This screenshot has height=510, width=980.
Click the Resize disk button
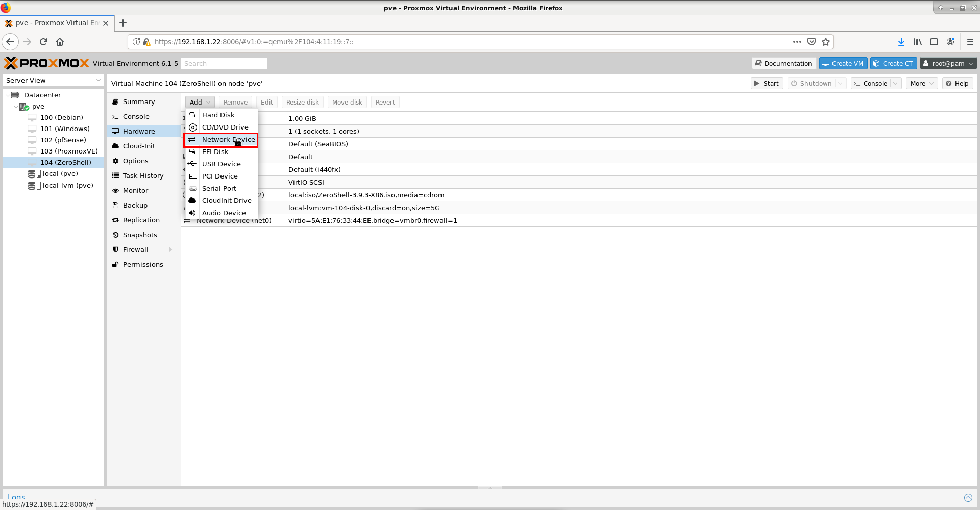(x=302, y=102)
